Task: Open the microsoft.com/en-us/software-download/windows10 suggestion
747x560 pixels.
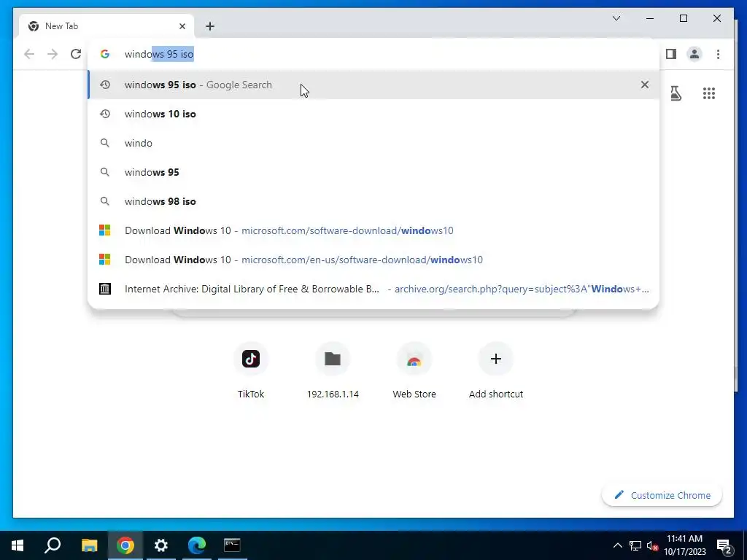Action: [x=373, y=260]
